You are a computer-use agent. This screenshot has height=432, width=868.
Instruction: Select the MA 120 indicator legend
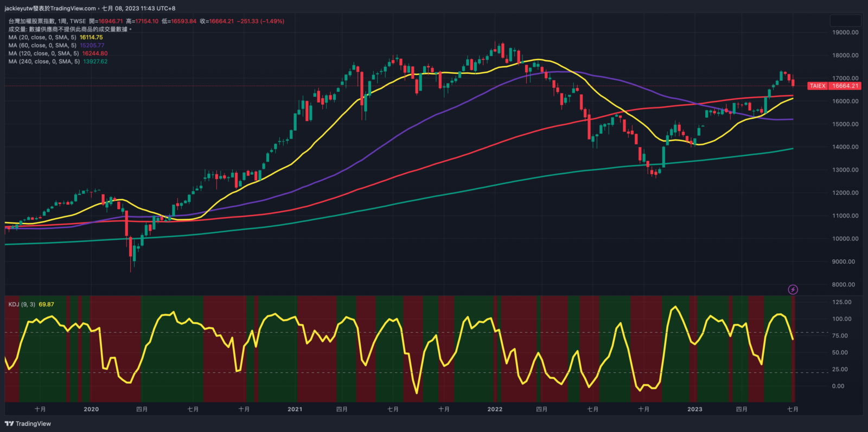pos(43,54)
